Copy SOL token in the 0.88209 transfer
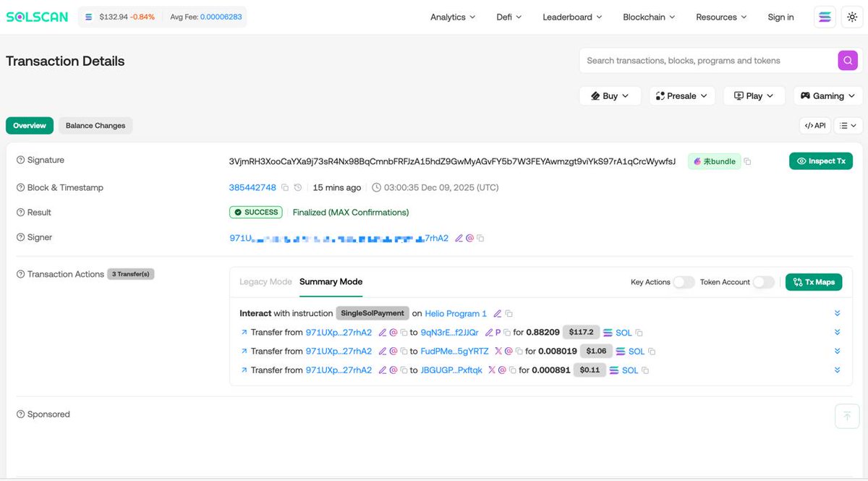Image resolution: width=868 pixels, height=481 pixels. (639, 333)
